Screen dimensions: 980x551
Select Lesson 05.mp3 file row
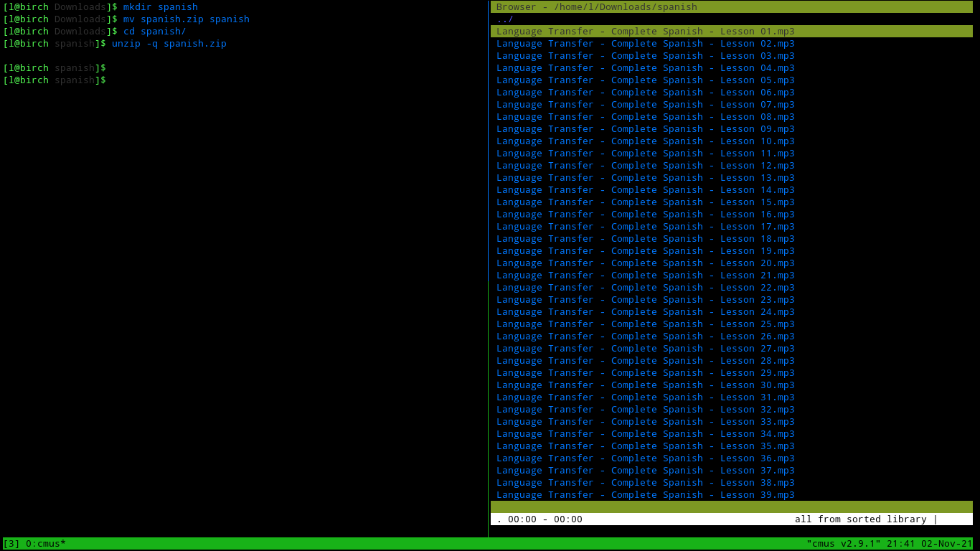pyautogui.click(x=732, y=80)
